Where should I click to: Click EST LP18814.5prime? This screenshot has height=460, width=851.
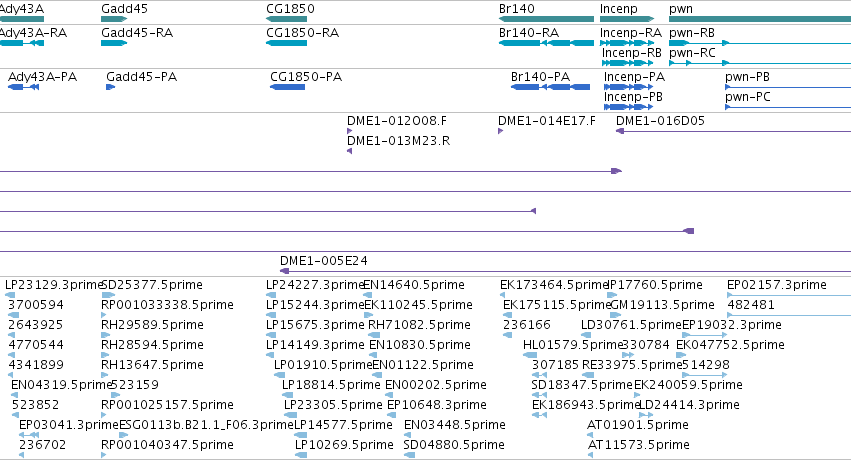[x=331, y=385]
